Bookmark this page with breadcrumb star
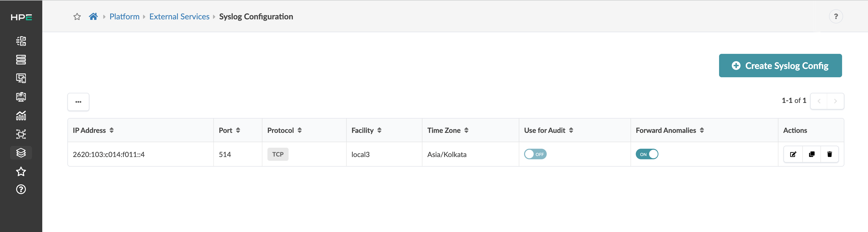 point(77,17)
